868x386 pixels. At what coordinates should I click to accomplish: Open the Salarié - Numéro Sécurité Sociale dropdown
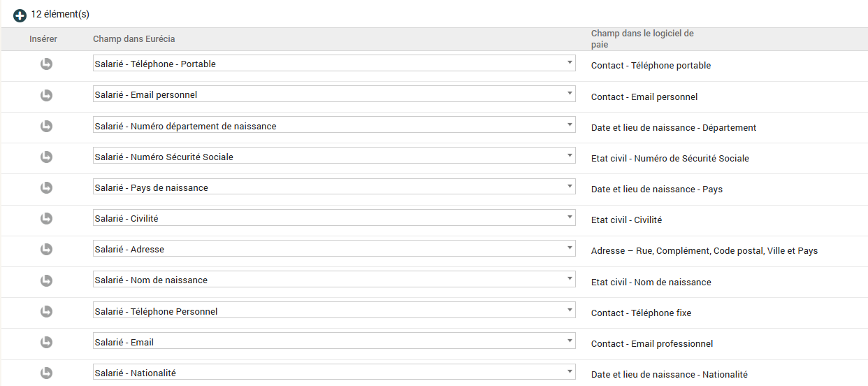(x=334, y=157)
